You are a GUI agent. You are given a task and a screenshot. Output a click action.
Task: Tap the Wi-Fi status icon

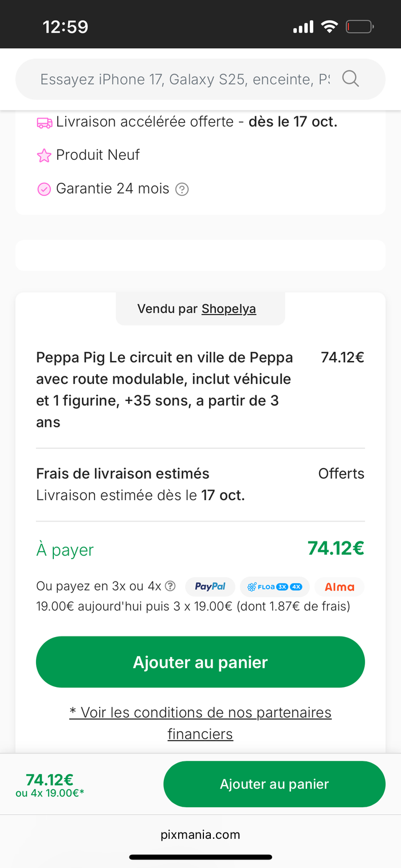coord(329,26)
